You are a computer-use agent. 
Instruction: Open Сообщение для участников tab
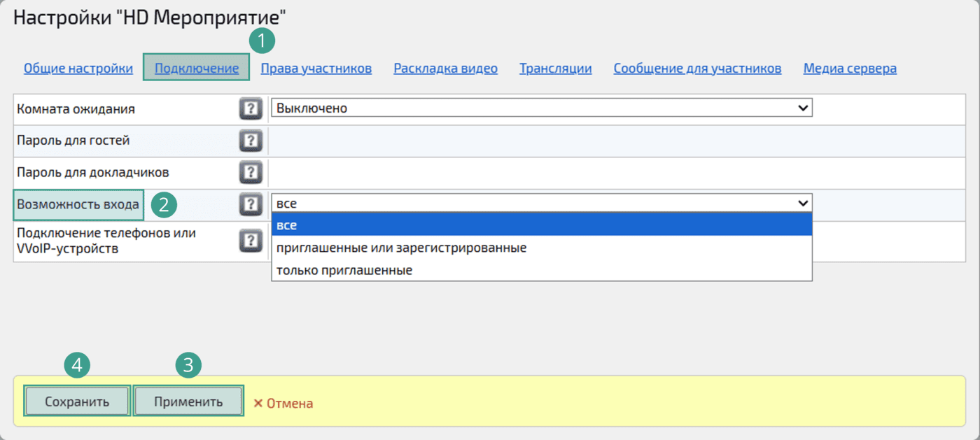tap(697, 69)
